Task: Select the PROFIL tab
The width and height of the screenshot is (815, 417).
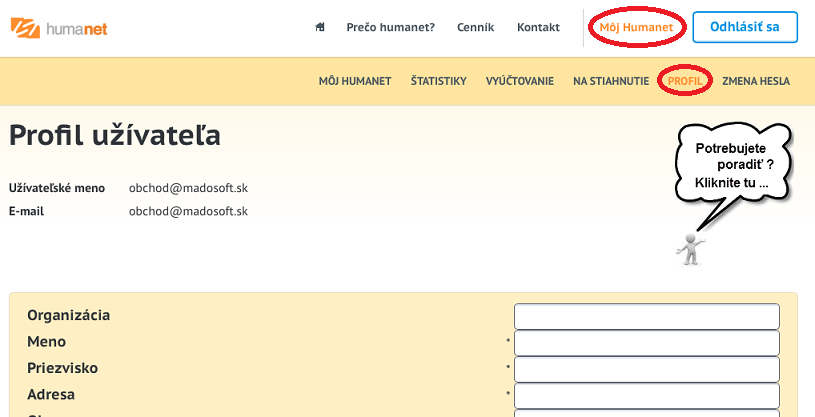Action: (684, 81)
